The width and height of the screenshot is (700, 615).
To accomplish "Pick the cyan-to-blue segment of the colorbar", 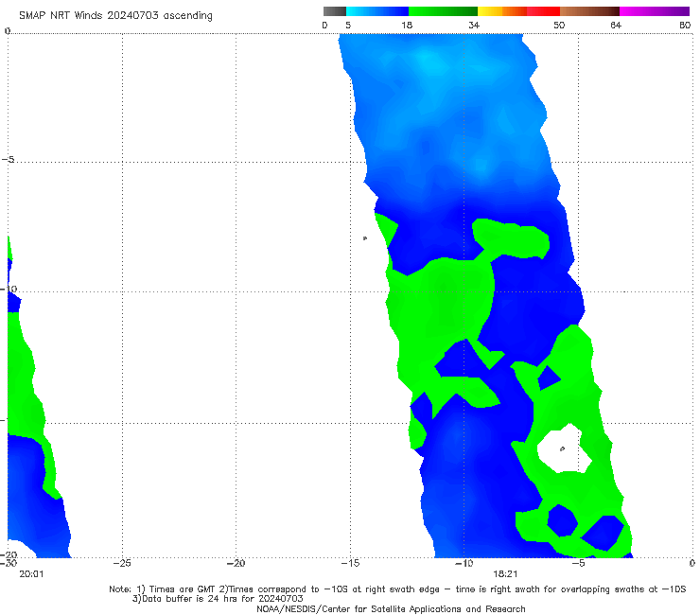I will [377, 11].
